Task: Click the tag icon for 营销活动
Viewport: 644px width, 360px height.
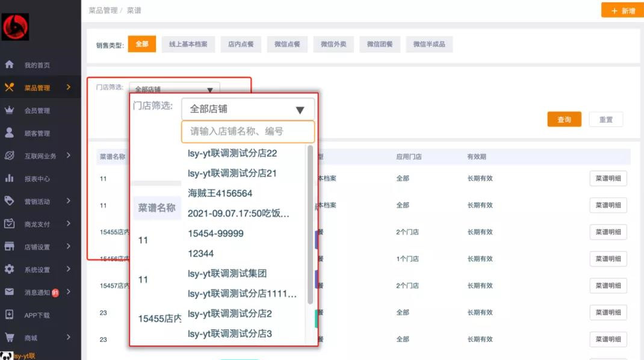Action: click(x=9, y=201)
